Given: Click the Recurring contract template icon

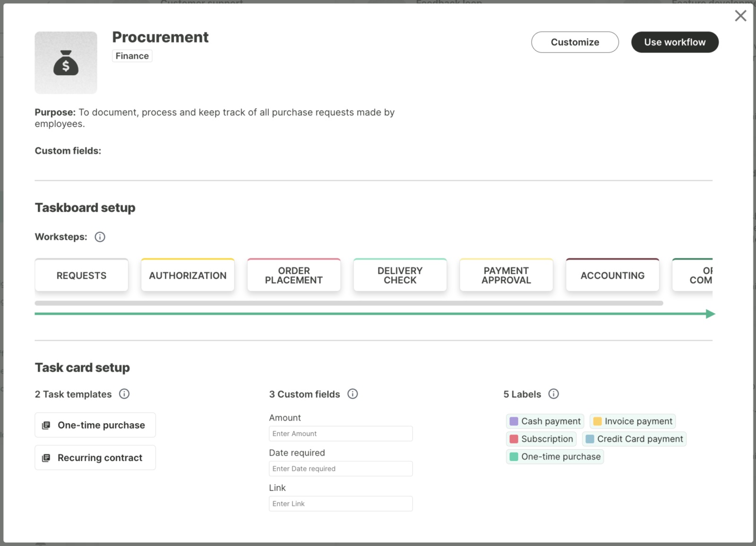Looking at the screenshot, I should click(46, 458).
